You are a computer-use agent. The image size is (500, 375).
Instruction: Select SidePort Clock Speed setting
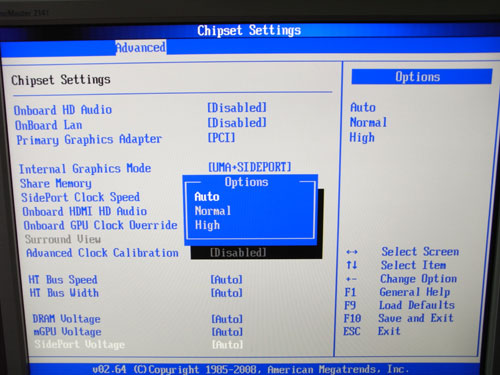[80, 197]
